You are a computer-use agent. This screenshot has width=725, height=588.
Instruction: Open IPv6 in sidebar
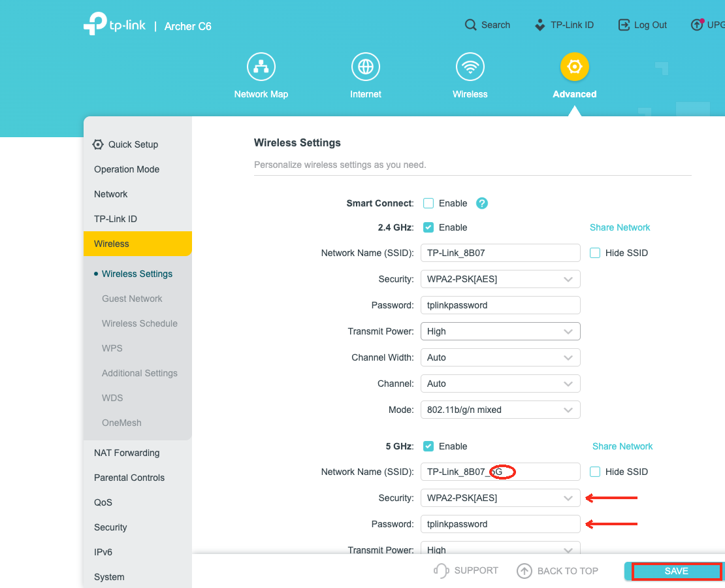[103, 552]
